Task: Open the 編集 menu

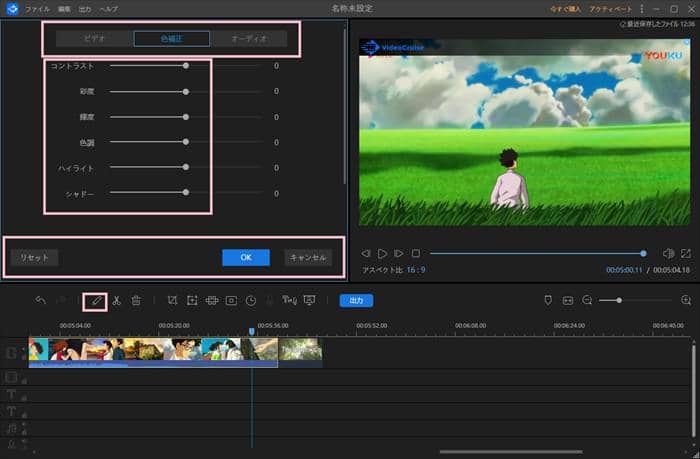Action: coord(64,9)
